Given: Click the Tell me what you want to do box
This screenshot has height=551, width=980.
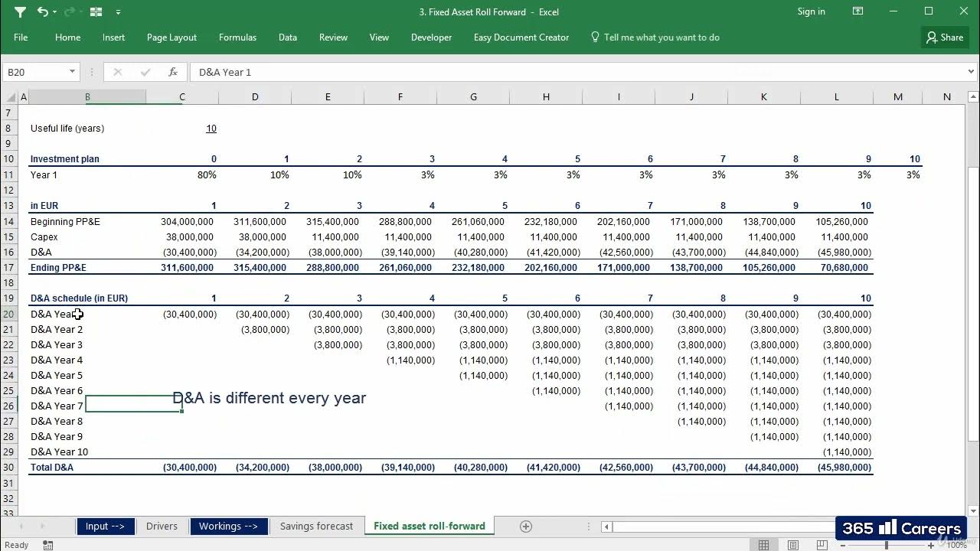Looking at the screenshot, I should click(x=655, y=37).
